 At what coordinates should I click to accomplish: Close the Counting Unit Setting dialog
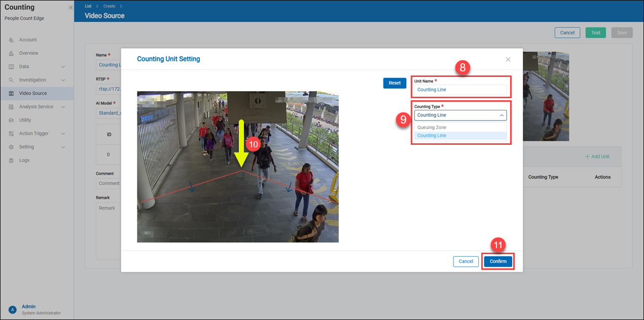pos(508,59)
